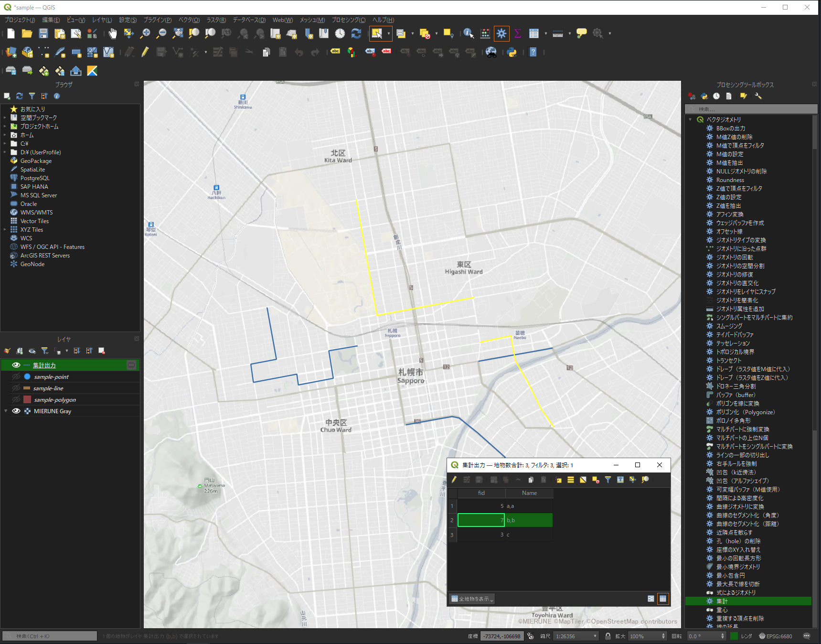Expand the 空間ブックマーク browser node
The image size is (821, 644).
[5, 118]
